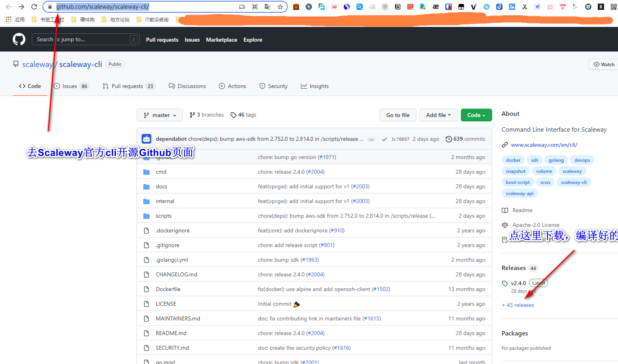Switch to the Code tab
618x364 pixels.
point(30,86)
